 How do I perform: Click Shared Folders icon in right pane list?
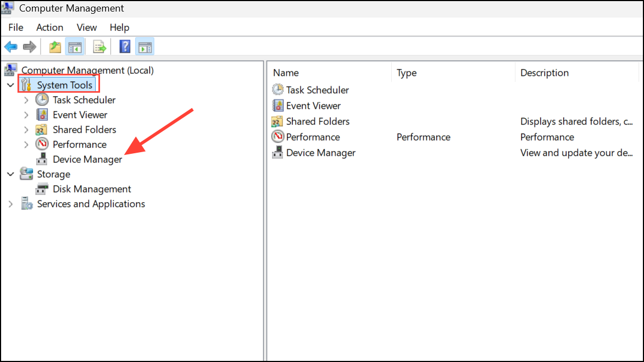click(277, 121)
